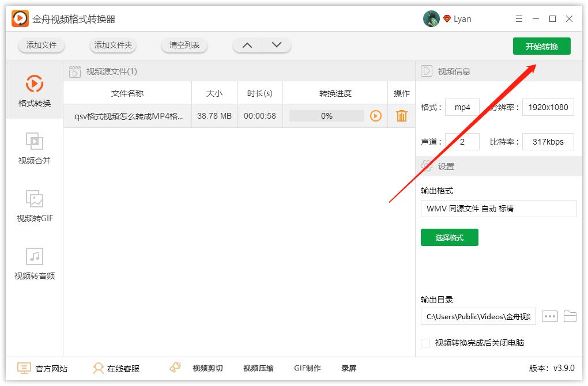Launch the 录屏 screen recorder

349,368
